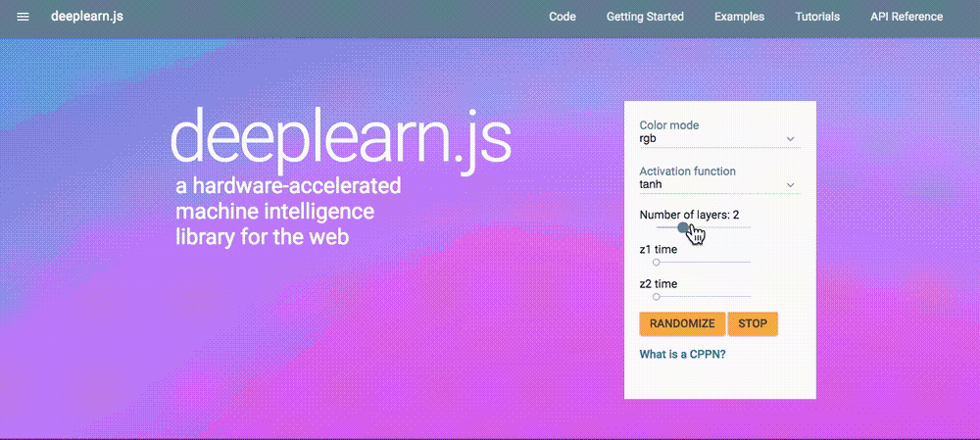This screenshot has height=440, width=980.
Task: Open the Color mode rgb dropdown
Action: [x=719, y=139]
